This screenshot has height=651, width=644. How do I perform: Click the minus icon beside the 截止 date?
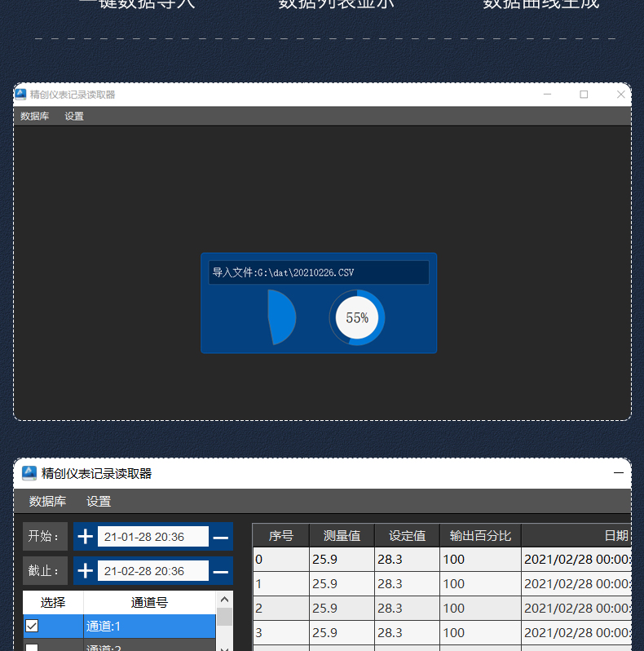pos(221,571)
